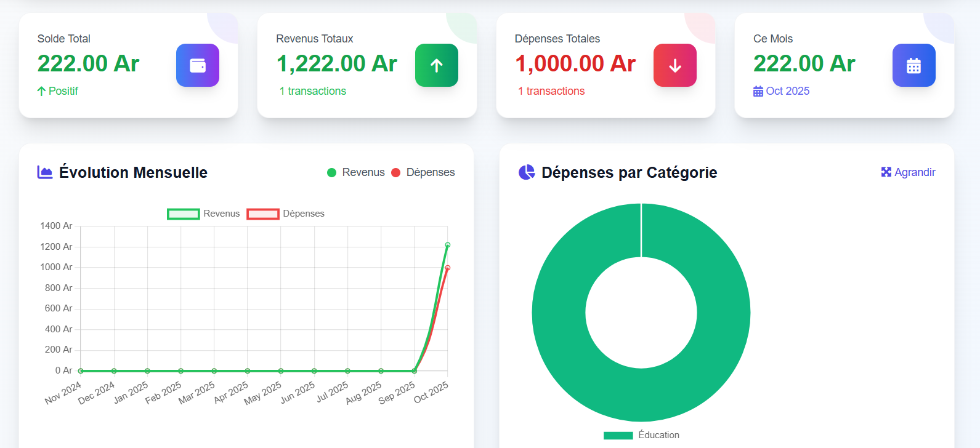Click the green Revenus dot in header legend
The width and height of the screenshot is (980, 448).
(331, 173)
